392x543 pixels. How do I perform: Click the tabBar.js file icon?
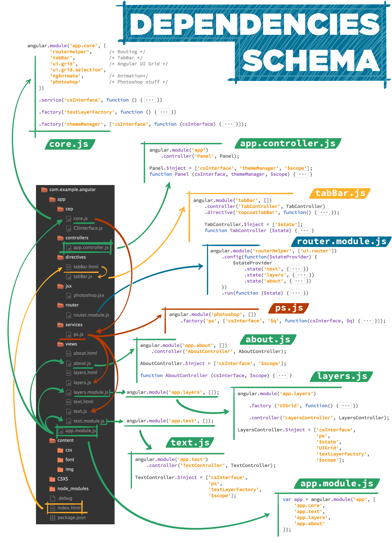(69, 277)
